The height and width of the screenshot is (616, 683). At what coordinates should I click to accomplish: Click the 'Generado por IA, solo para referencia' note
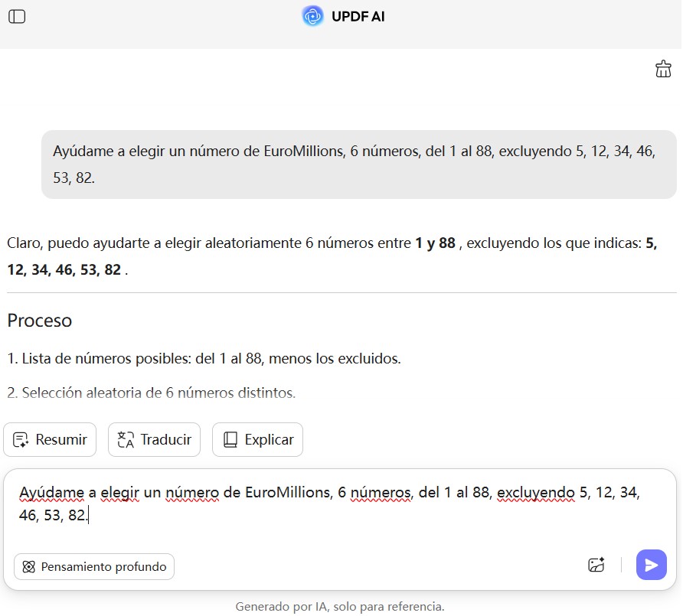click(340, 606)
